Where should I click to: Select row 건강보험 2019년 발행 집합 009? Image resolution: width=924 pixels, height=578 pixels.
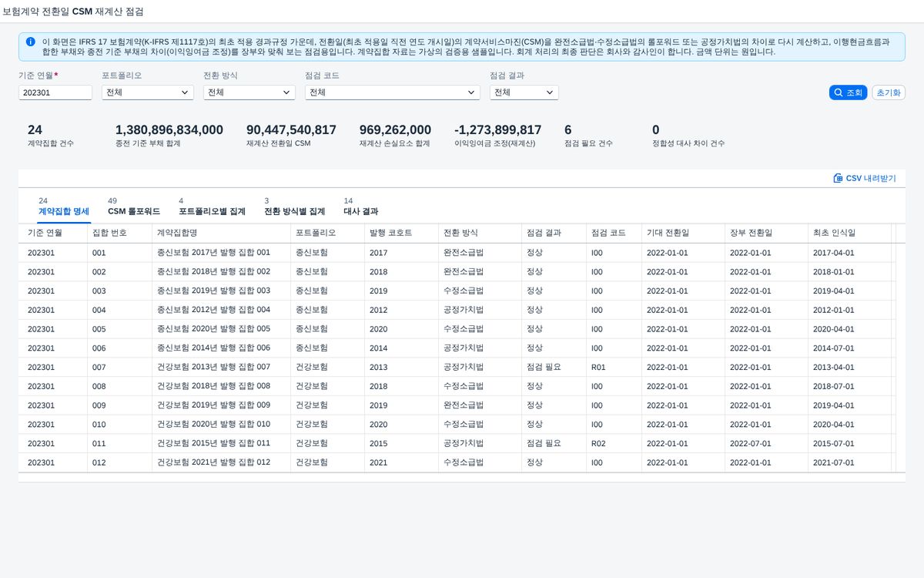(x=459, y=405)
